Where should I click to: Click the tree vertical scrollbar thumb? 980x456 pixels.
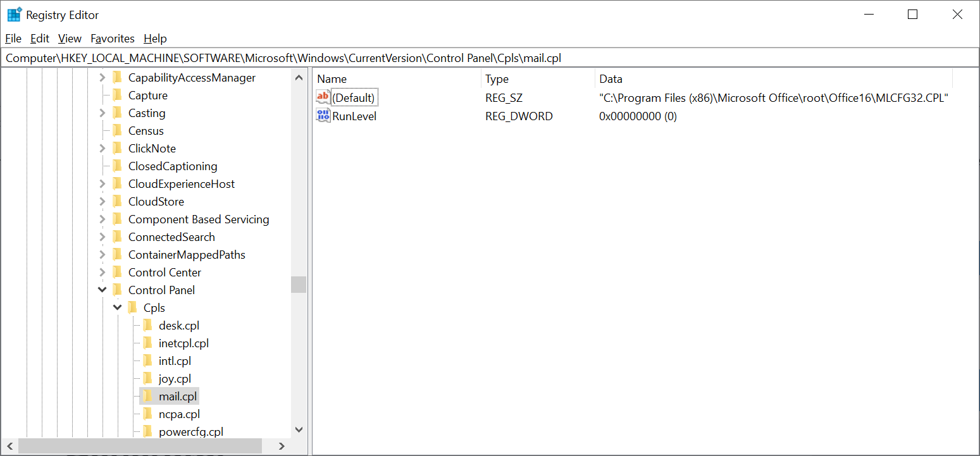click(299, 285)
